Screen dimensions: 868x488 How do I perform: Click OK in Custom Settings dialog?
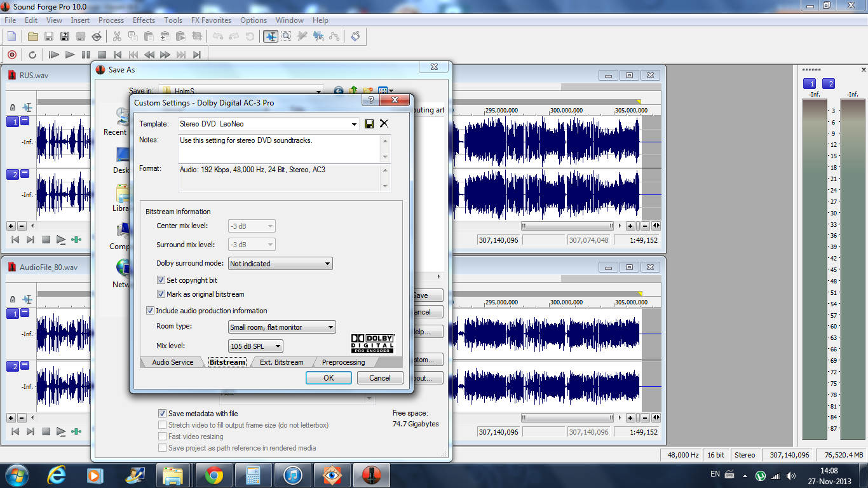tap(329, 377)
